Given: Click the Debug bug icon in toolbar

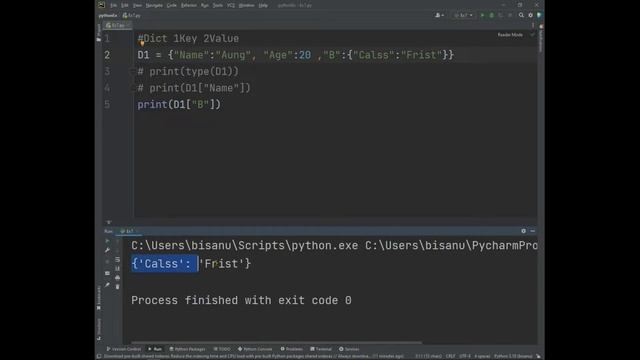Looking at the screenshot, I should coord(491,15).
